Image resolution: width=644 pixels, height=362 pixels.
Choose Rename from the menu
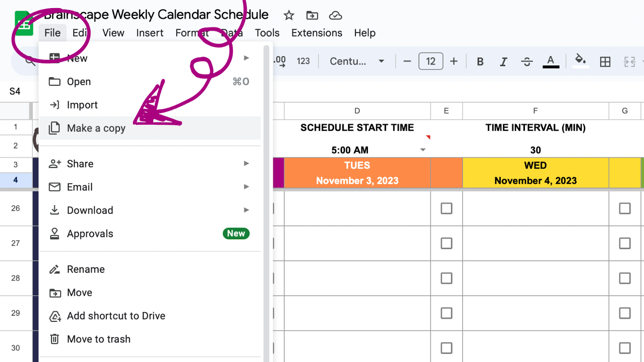(x=86, y=269)
